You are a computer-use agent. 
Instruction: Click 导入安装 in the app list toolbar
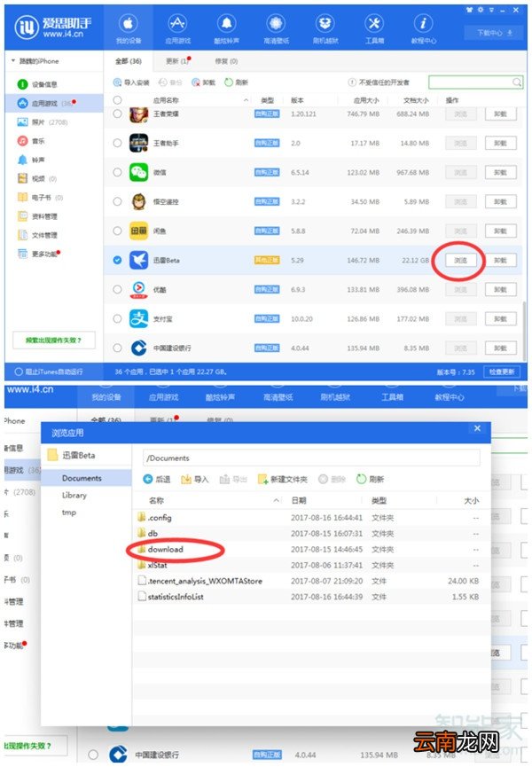(131, 82)
